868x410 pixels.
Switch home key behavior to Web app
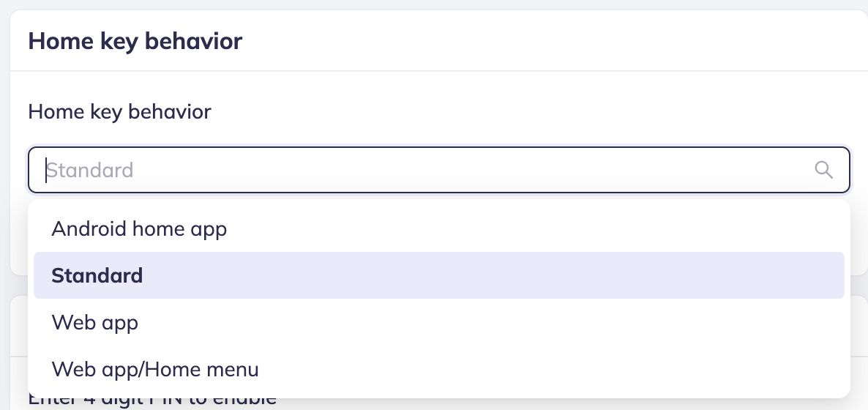[95, 322]
